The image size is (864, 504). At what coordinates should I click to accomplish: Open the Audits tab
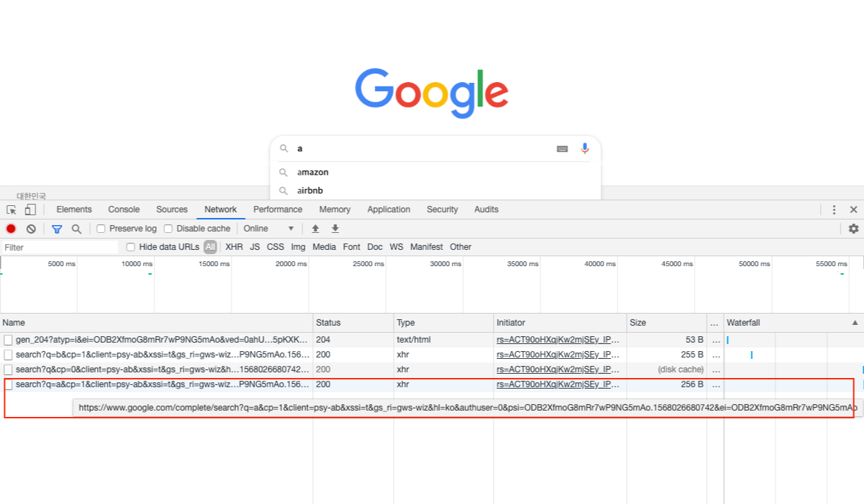click(x=487, y=210)
